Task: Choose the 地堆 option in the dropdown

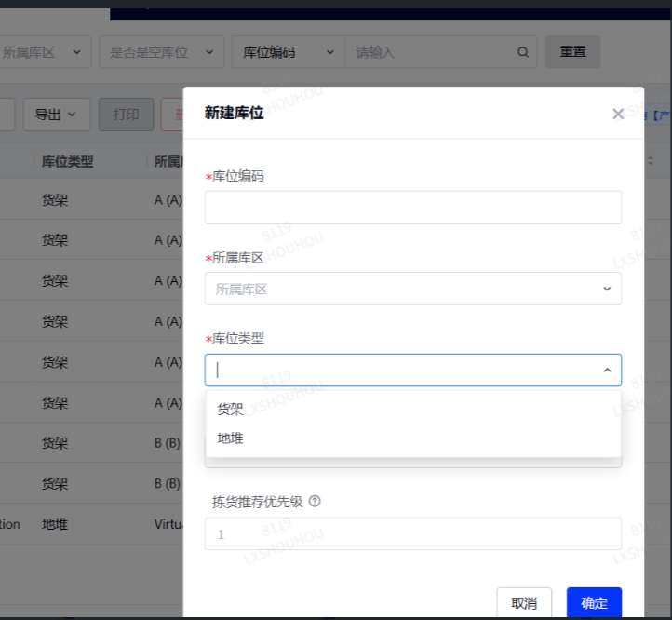Action: (412, 438)
